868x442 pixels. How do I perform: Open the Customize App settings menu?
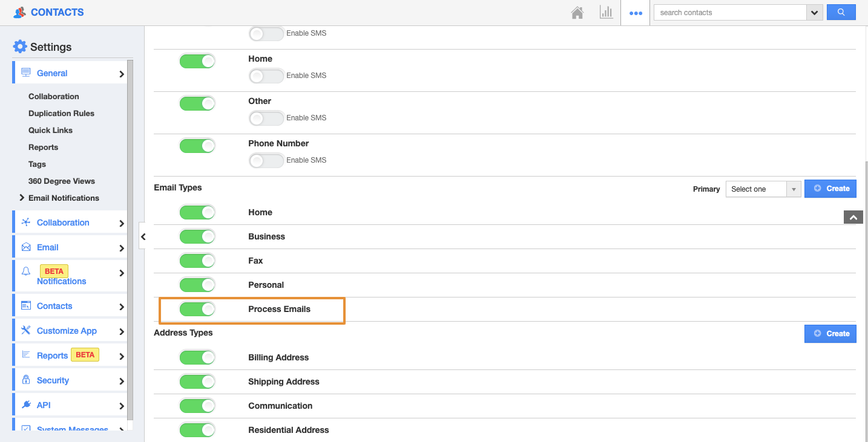pos(67,331)
